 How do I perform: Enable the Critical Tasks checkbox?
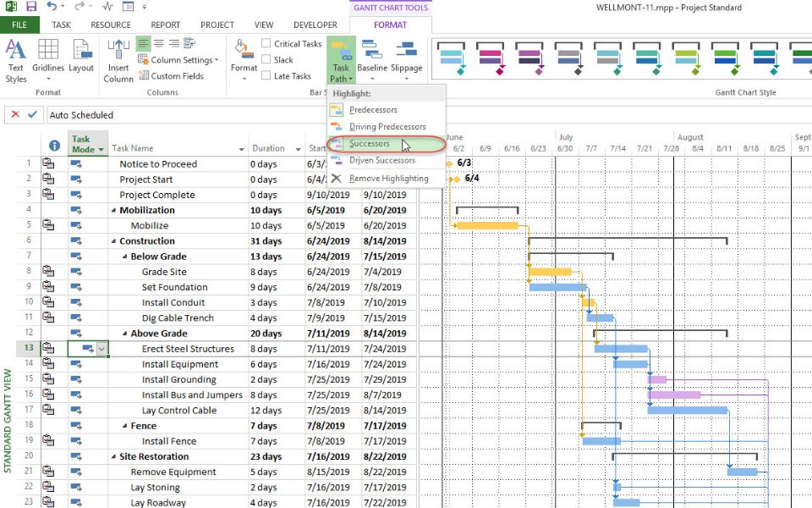point(265,43)
